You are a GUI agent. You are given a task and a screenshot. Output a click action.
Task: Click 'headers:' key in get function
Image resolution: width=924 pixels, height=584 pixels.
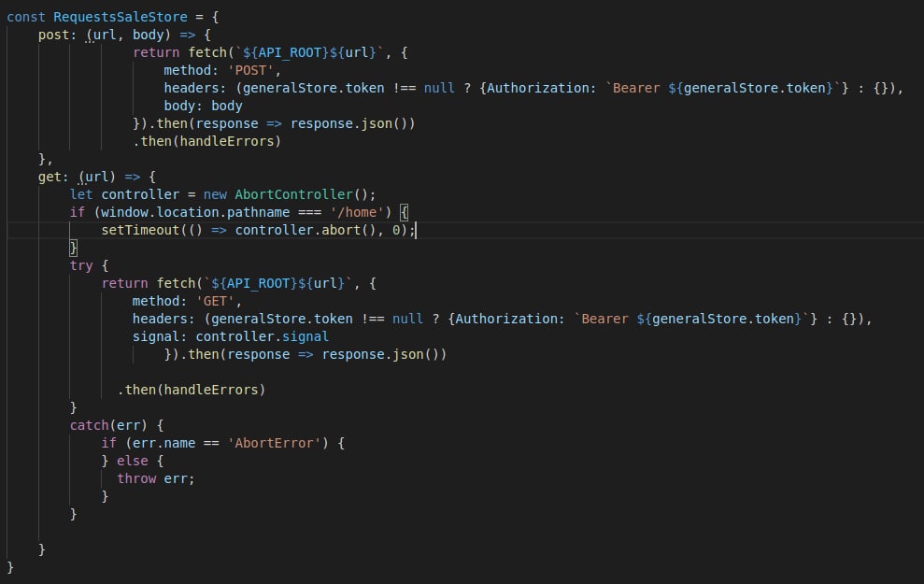click(x=163, y=319)
